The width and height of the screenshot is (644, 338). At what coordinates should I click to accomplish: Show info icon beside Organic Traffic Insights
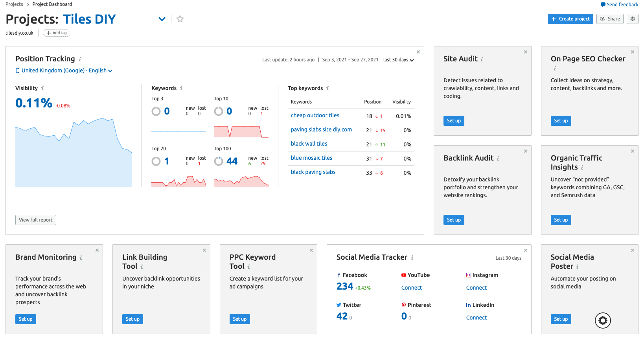582,168
